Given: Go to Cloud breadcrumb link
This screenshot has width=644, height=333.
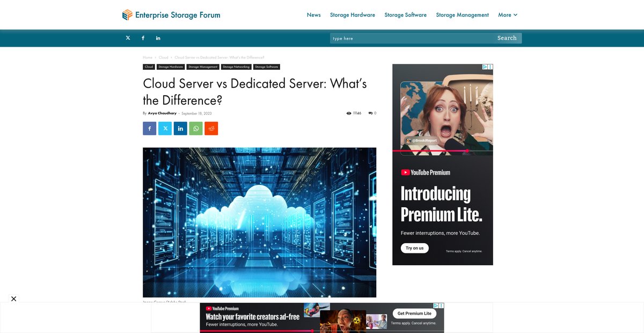Looking at the screenshot, I should pos(163,57).
